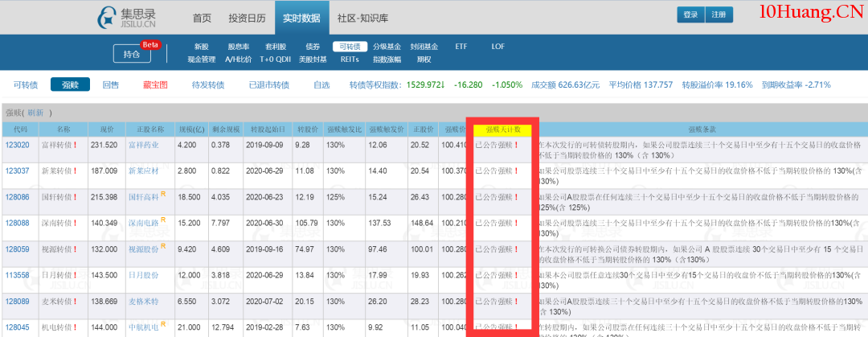Sort by the 强赎触发价 column header
This screenshot has width=868, height=337.
386,129
